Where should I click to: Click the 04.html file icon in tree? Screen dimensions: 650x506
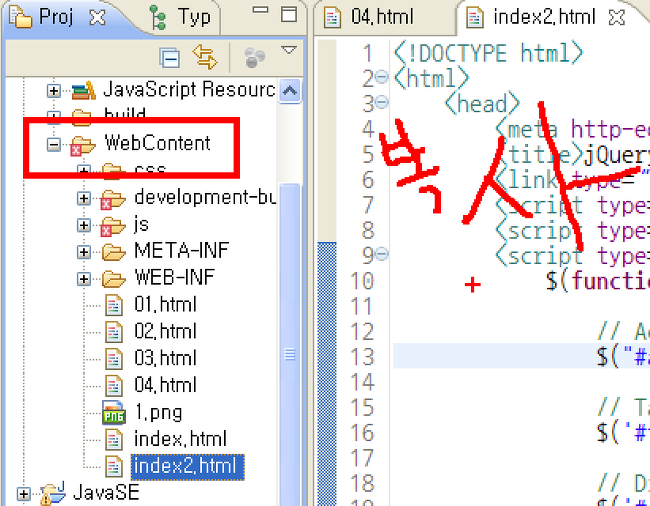[114, 386]
